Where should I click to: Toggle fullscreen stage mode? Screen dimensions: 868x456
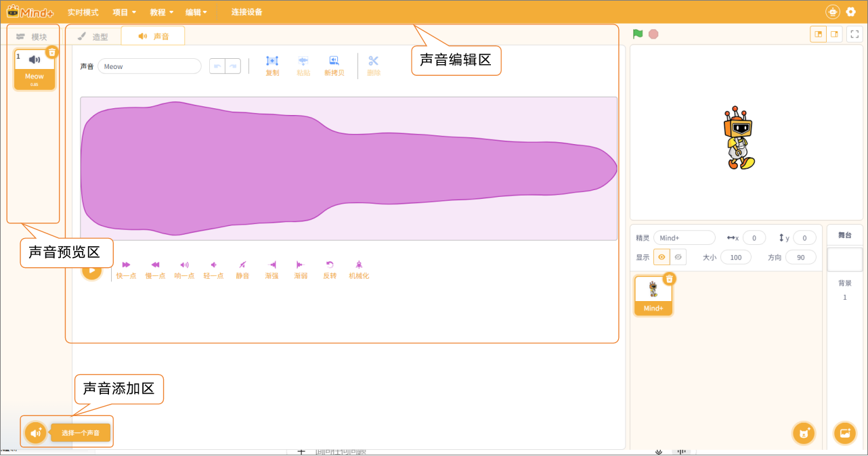(x=854, y=35)
